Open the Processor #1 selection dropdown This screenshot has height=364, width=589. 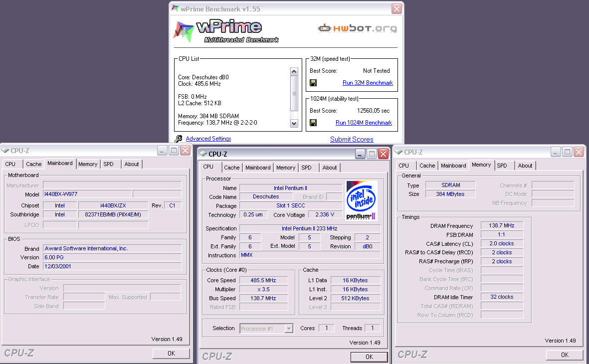point(289,328)
